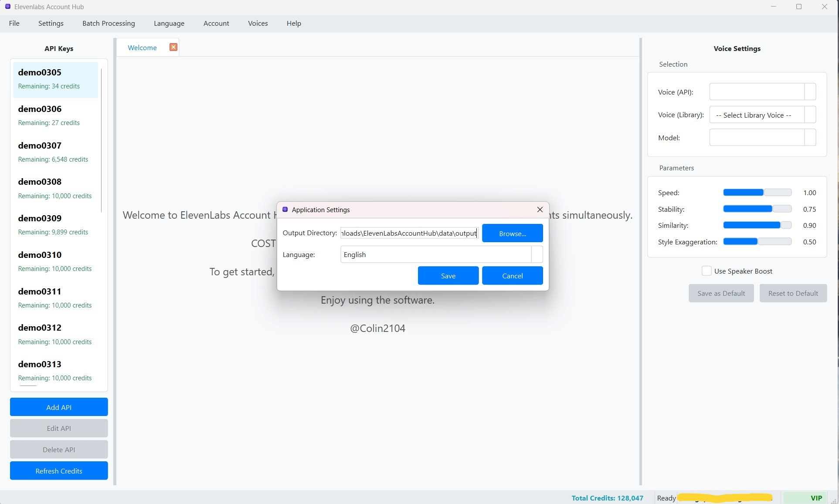Open the Language menu
This screenshot has width=839, height=504.
169,24
